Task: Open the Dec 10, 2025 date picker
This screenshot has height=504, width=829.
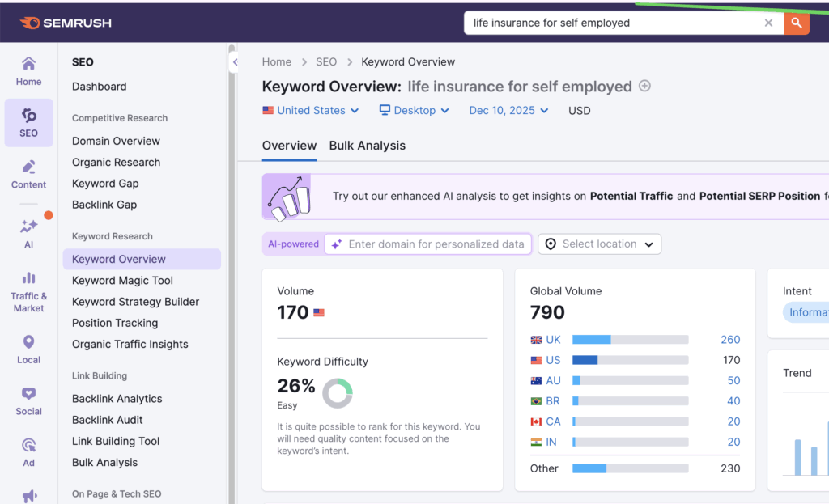Action: pos(508,110)
